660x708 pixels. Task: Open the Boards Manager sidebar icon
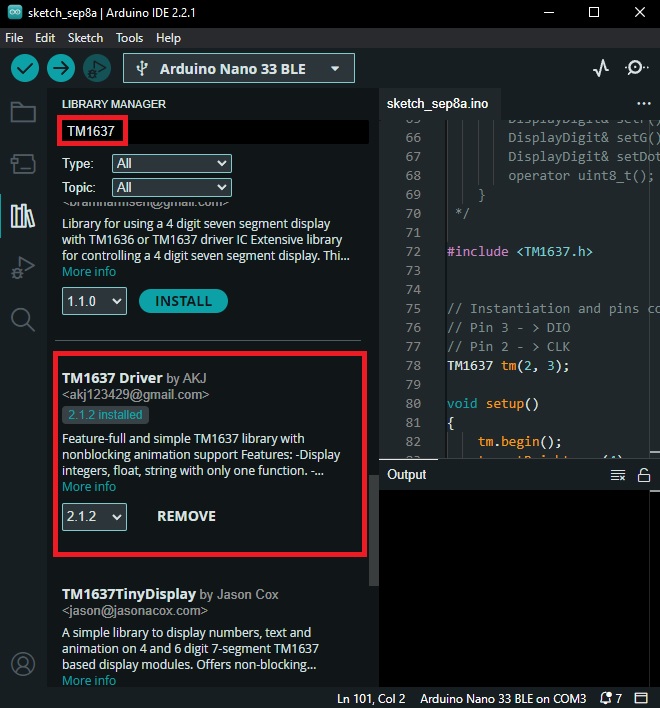coord(23,164)
